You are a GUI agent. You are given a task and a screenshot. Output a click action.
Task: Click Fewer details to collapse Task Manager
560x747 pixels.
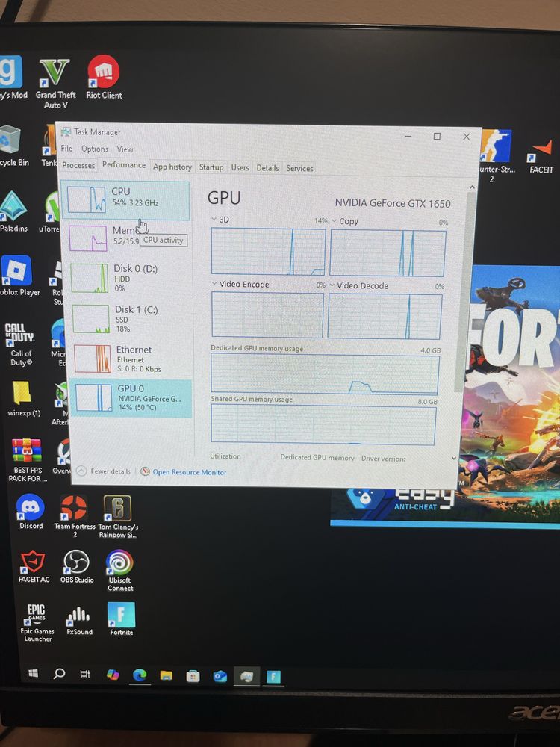[x=105, y=471]
